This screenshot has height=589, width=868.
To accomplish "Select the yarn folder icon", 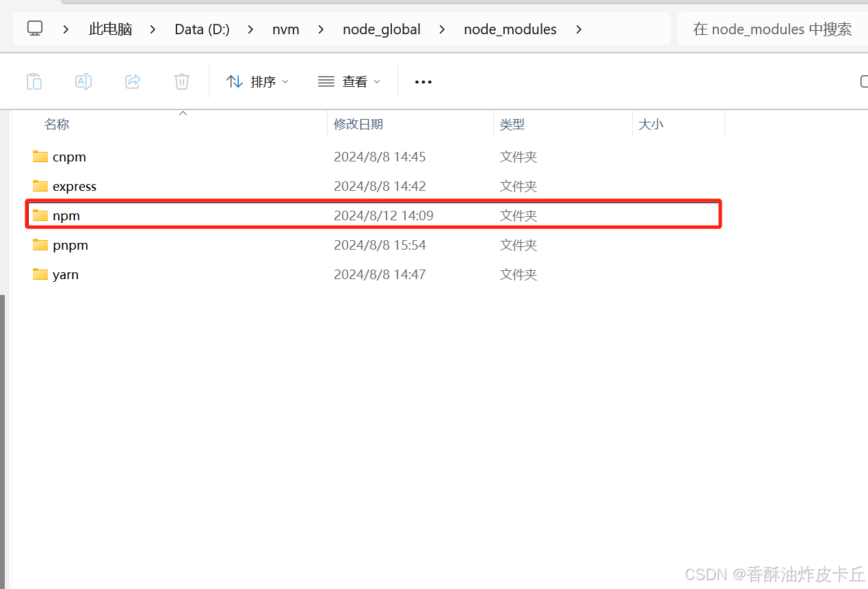I will [40, 274].
